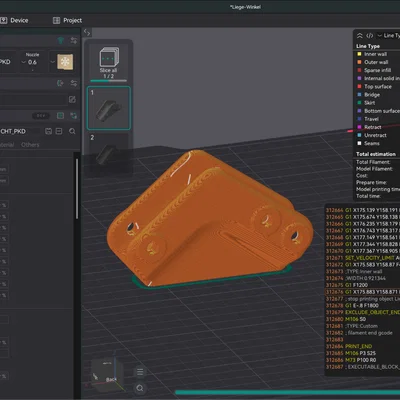Click the printer Wi-Fi connection icon
This screenshot has width=400, height=400.
60,41
